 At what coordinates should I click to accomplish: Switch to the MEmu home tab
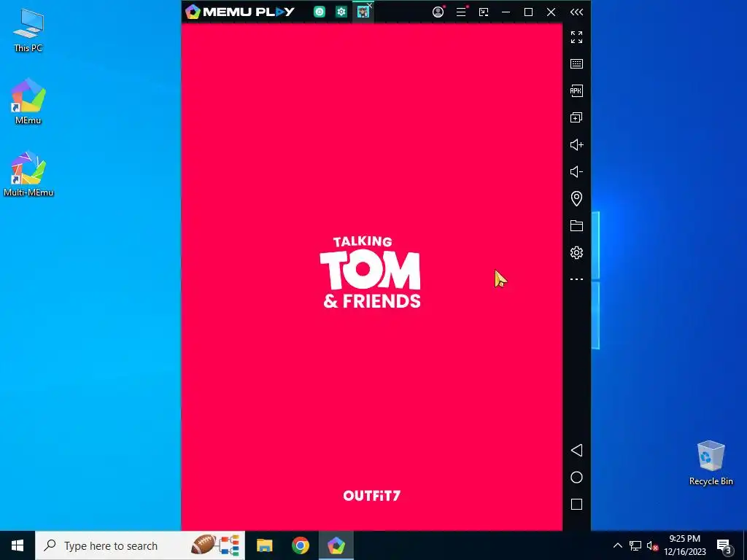click(320, 12)
